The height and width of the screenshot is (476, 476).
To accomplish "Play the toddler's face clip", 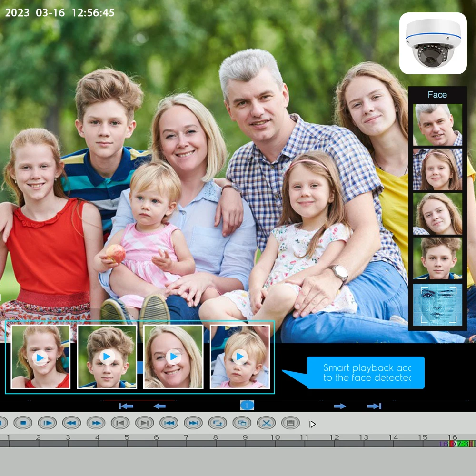I will click(x=240, y=357).
